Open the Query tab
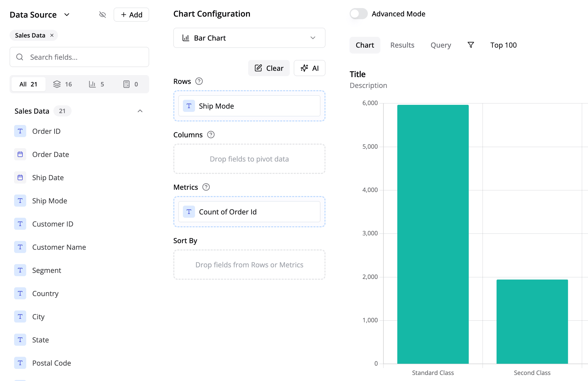 pyautogui.click(x=441, y=45)
